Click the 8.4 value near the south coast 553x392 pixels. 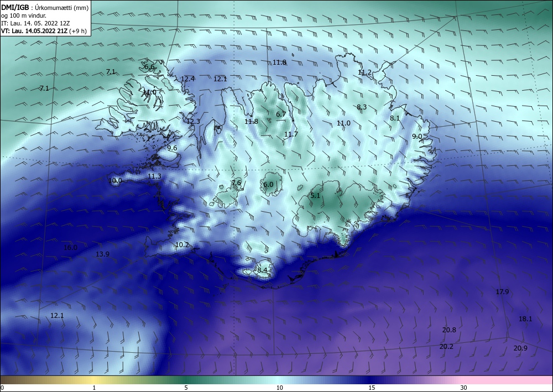tap(262, 270)
